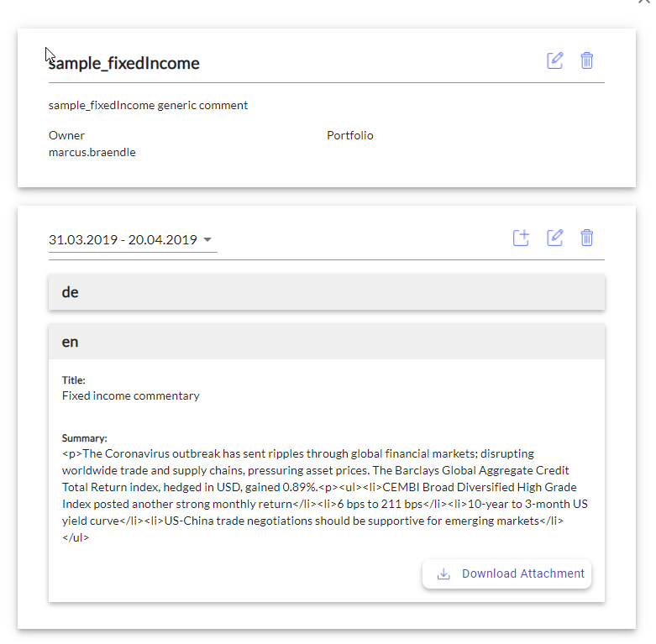
Task: Click the Download Attachment button label
Action: 522,574
